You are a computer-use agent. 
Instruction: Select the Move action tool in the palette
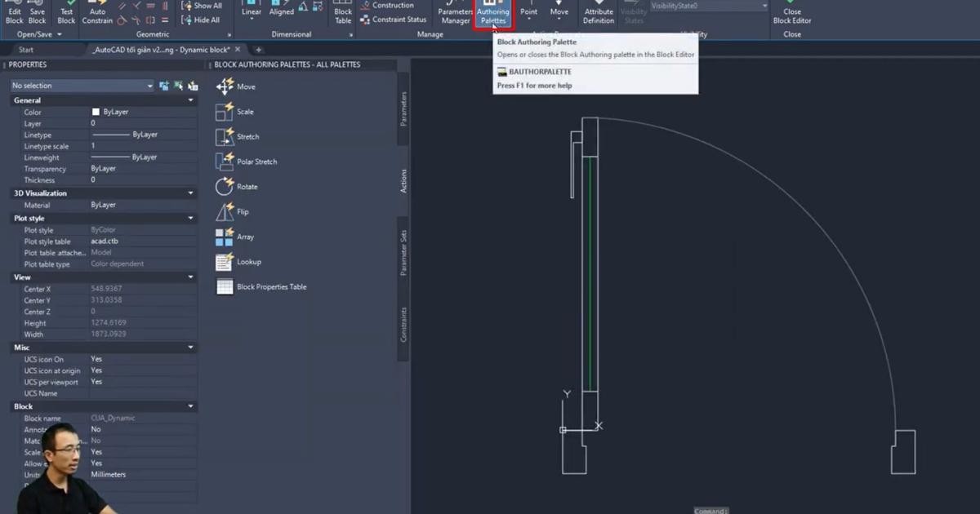click(x=245, y=86)
